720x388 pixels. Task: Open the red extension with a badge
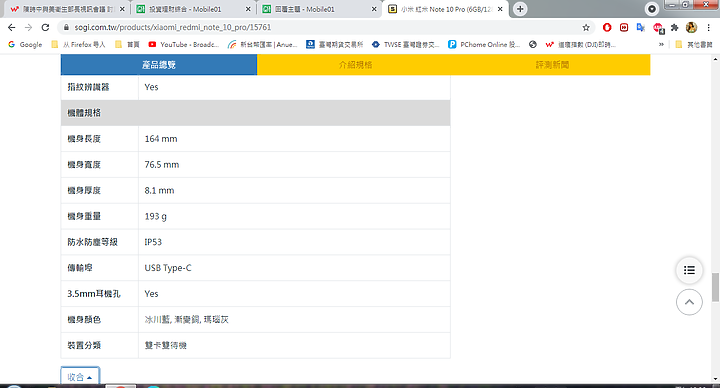(658, 28)
